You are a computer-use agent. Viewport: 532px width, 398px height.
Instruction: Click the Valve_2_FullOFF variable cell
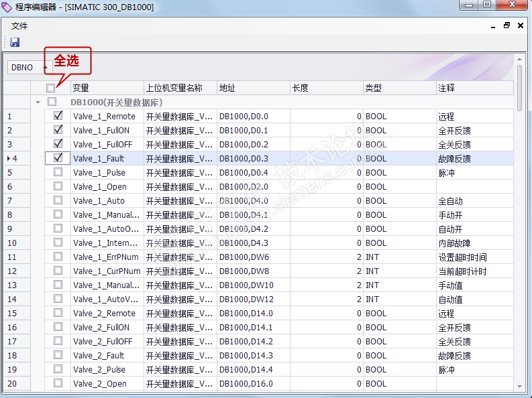[107, 341]
